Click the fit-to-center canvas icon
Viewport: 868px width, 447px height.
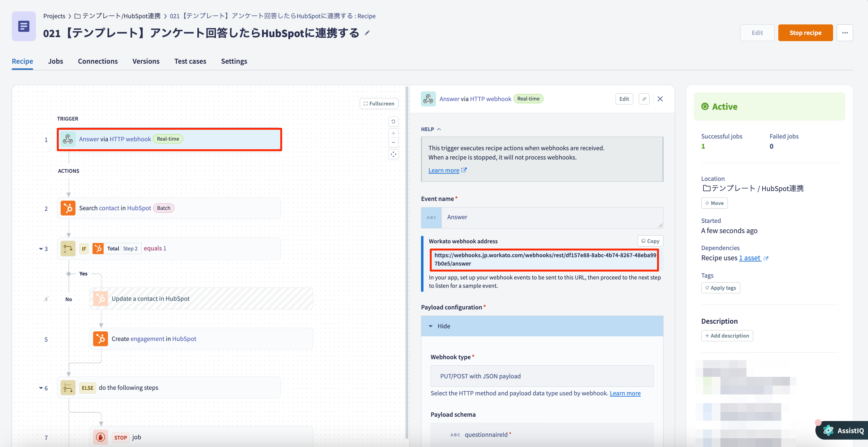pyautogui.click(x=393, y=154)
